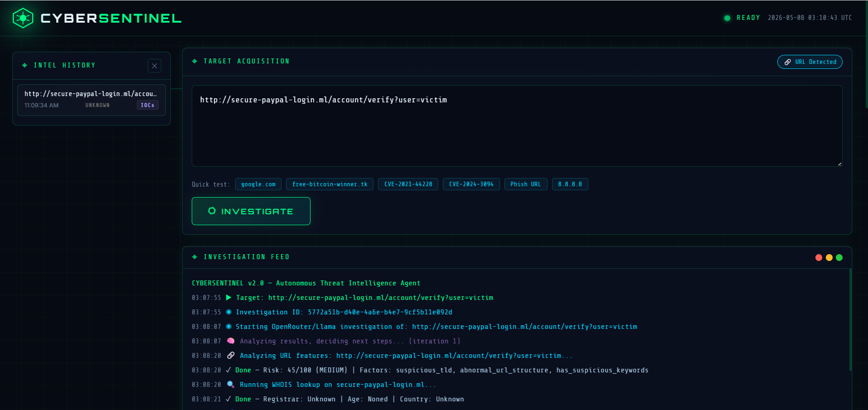Select the 8.8.8.8 quick test
Screen dimensions: 868x410
pyautogui.click(x=570, y=184)
